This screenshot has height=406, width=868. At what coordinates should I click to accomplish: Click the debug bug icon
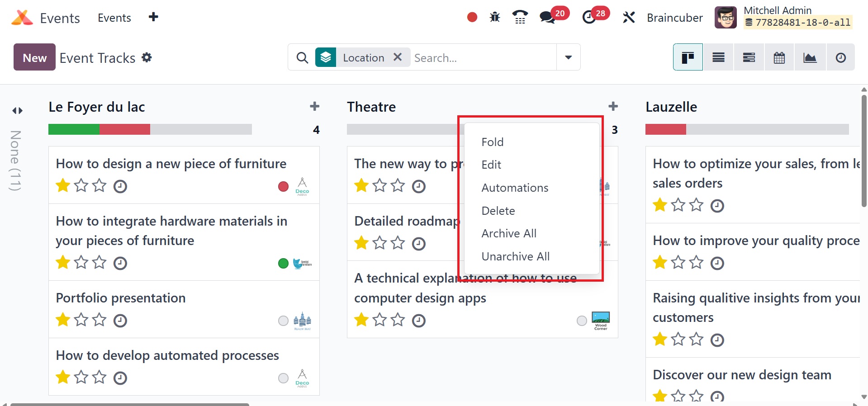[495, 18]
